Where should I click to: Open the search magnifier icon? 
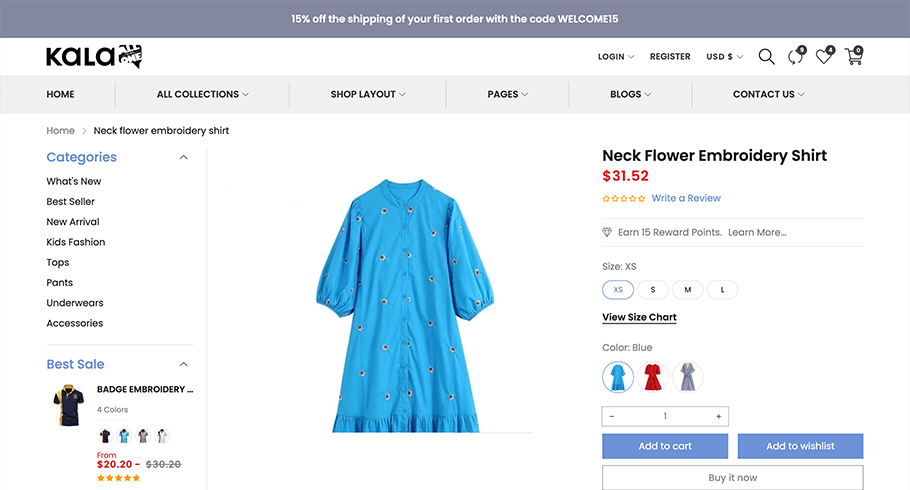[766, 57]
